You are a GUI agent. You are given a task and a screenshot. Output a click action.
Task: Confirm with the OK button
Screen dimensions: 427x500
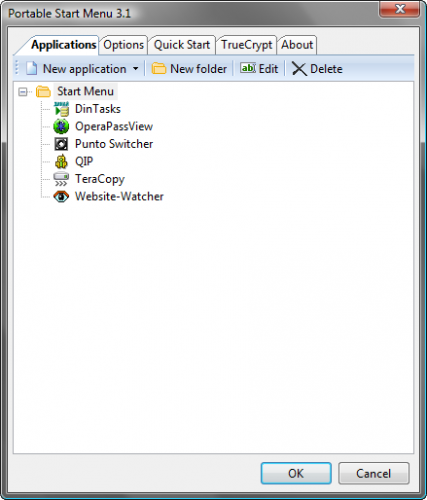[296, 473]
